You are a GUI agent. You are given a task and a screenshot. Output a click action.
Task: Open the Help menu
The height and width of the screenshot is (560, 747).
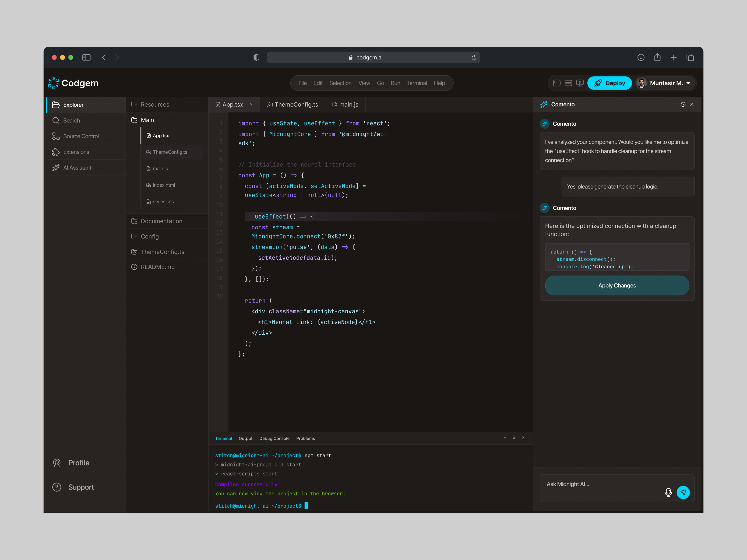(x=439, y=83)
